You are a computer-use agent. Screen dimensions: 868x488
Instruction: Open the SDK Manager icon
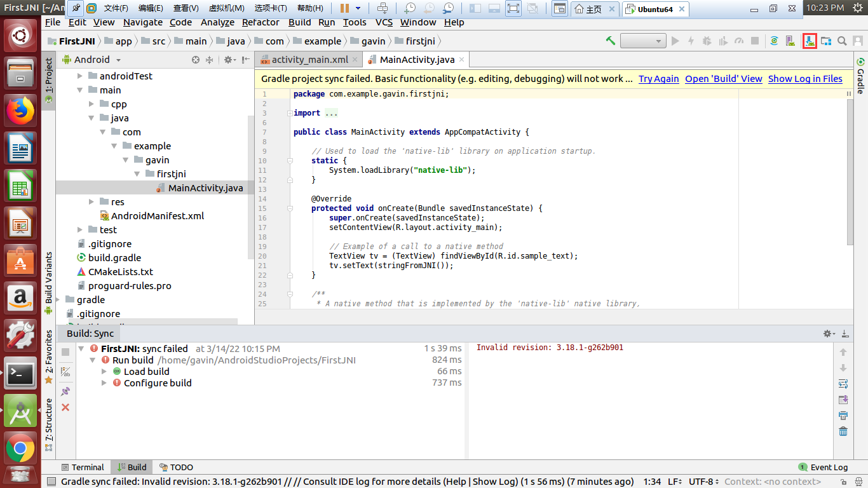tap(810, 41)
